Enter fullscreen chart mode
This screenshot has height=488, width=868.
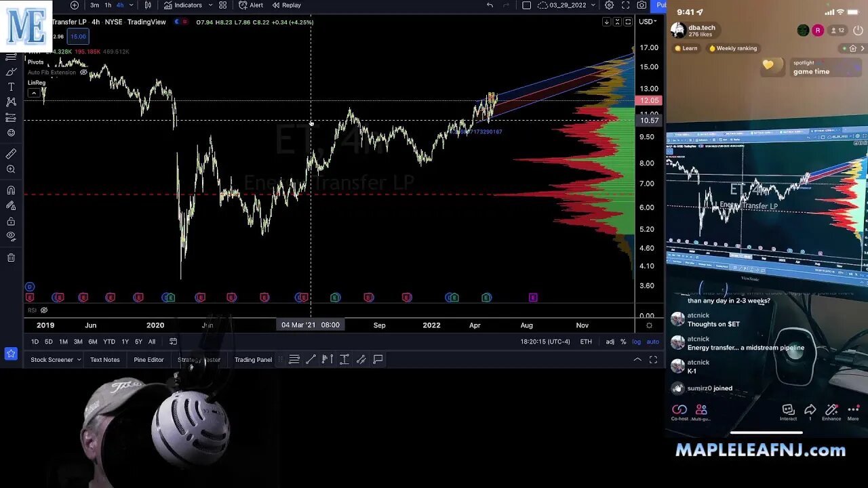click(x=625, y=5)
